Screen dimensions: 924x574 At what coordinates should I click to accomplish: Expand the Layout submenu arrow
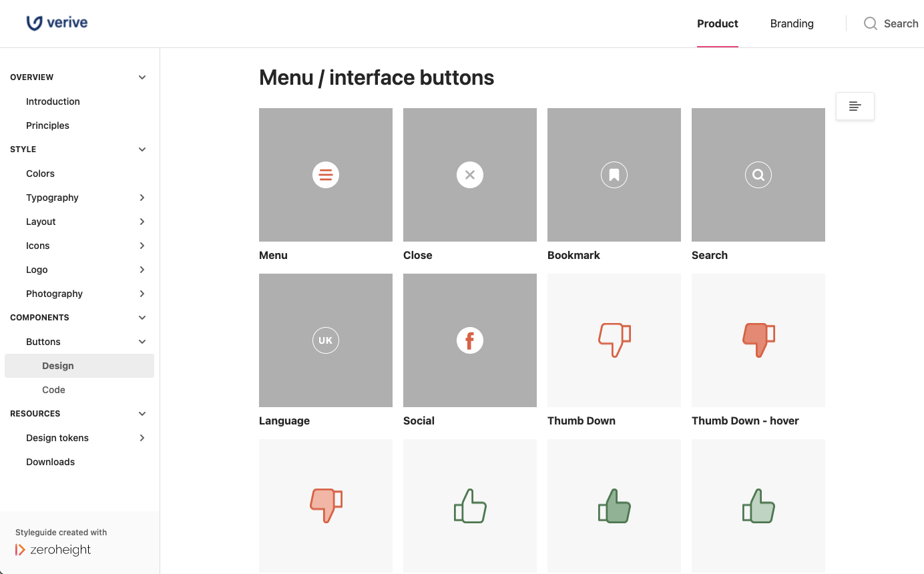pos(142,222)
